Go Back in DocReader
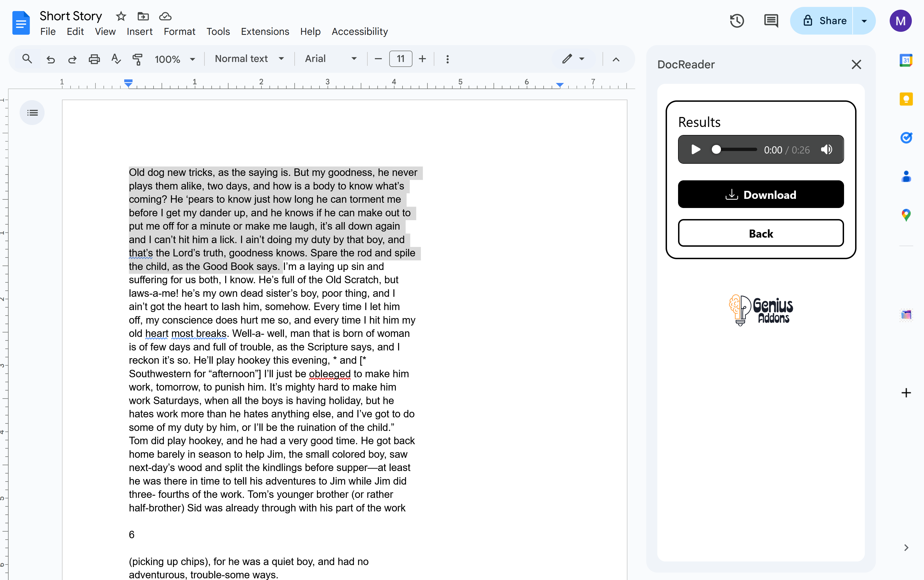The height and width of the screenshot is (580, 924). tap(761, 233)
